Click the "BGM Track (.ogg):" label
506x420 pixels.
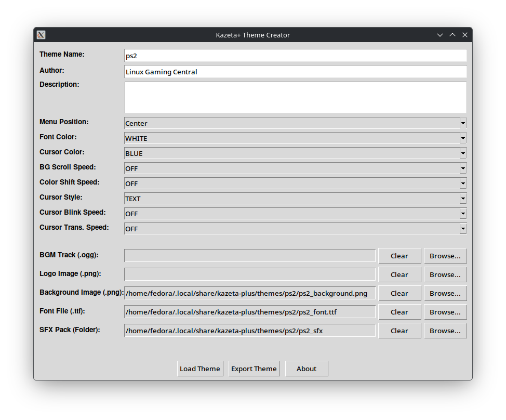pyautogui.click(x=69, y=255)
